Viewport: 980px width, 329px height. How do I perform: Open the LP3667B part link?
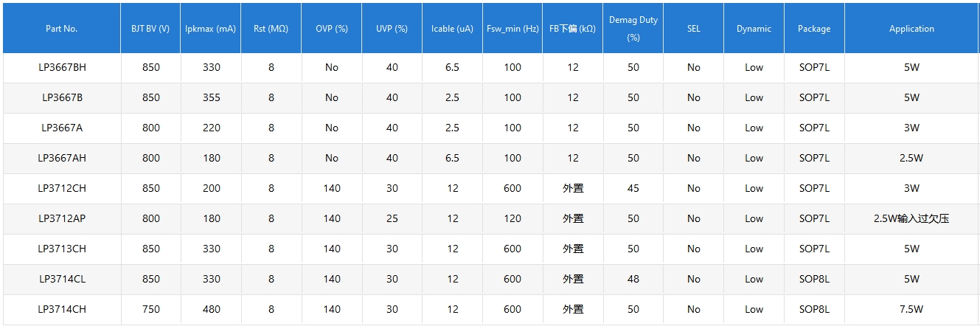[x=62, y=97]
